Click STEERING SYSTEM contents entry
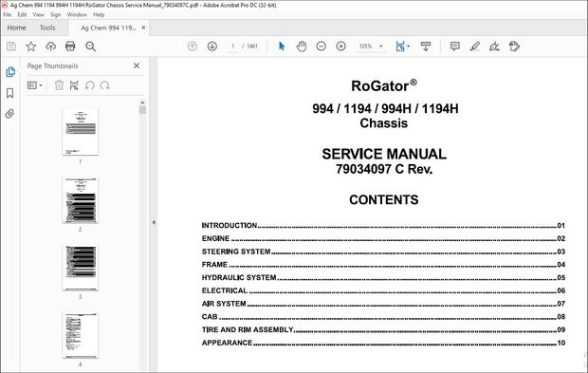The image size is (588, 373). [383, 252]
